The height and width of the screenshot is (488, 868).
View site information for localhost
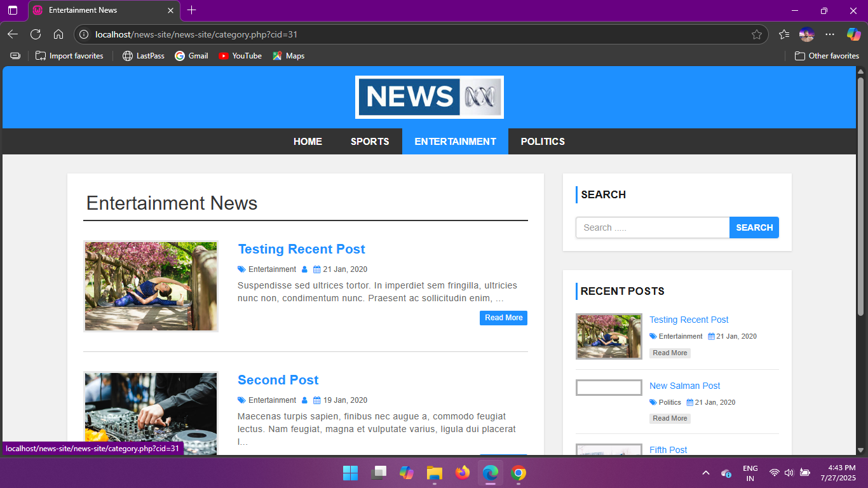[84, 34]
